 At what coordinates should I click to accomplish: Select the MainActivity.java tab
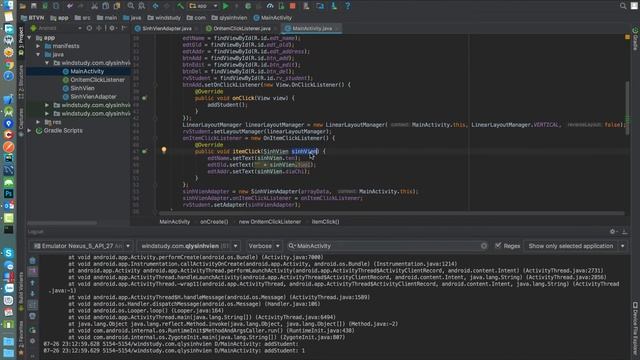click(312, 29)
